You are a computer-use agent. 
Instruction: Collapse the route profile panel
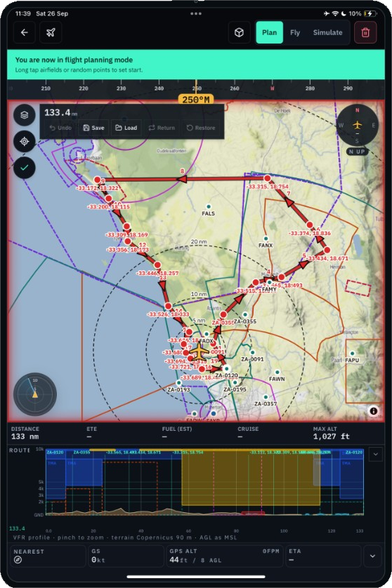(x=375, y=455)
